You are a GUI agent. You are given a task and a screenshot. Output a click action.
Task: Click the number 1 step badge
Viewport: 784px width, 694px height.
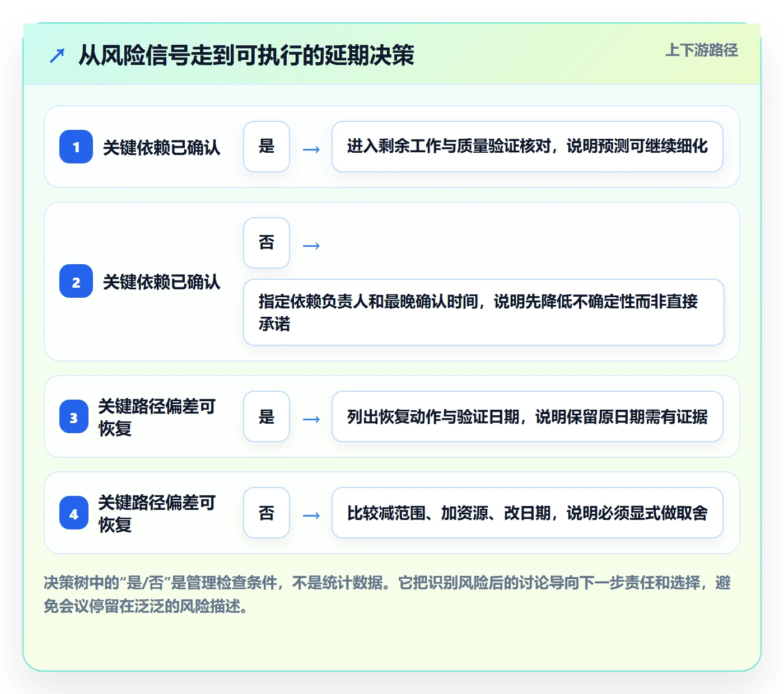pos(76,147)
